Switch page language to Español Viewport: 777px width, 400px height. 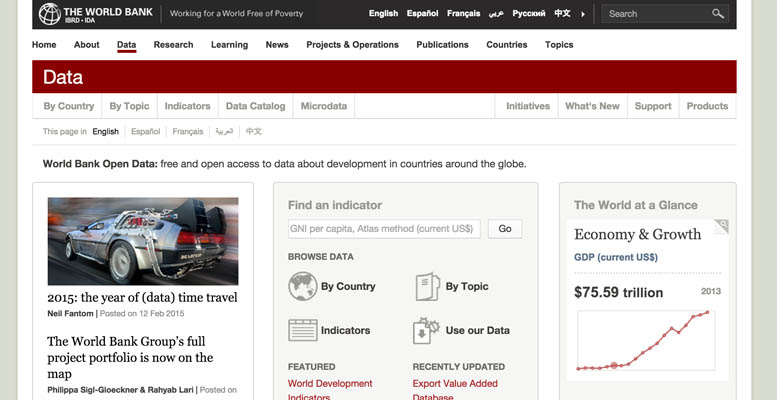(145, 132)
